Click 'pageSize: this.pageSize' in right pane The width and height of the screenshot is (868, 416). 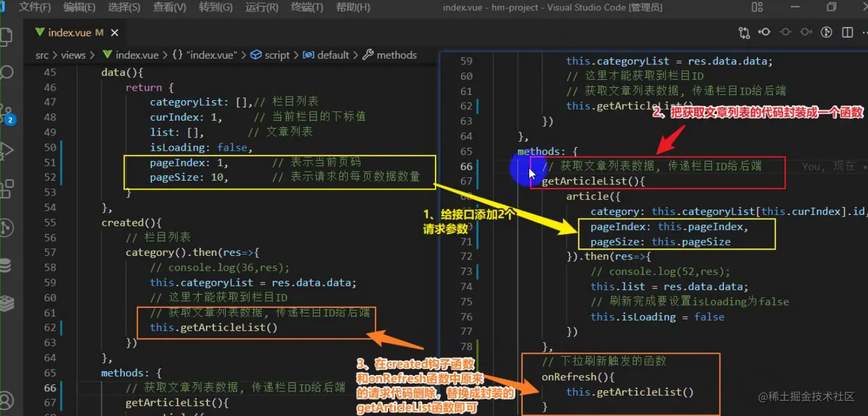tap(661, 241)
